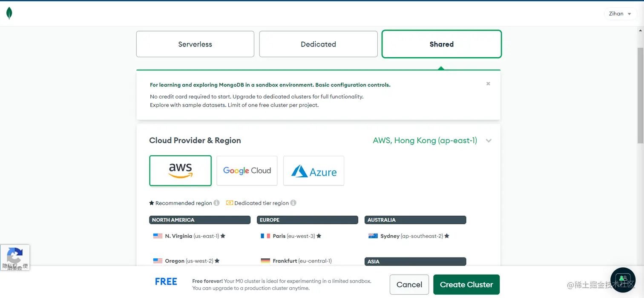Click the US flag next to Oregon
This screenshot has height=298, width=644.
pos(158,260)
